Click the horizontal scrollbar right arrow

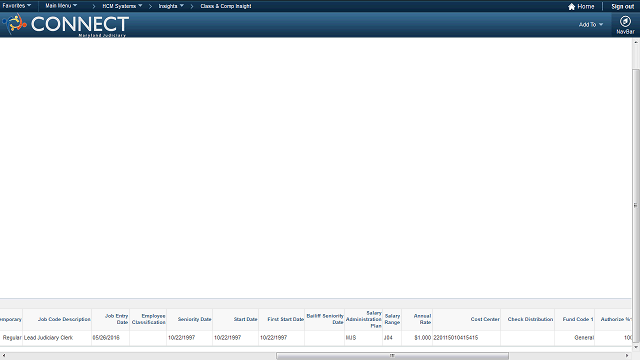coord(627,356)
